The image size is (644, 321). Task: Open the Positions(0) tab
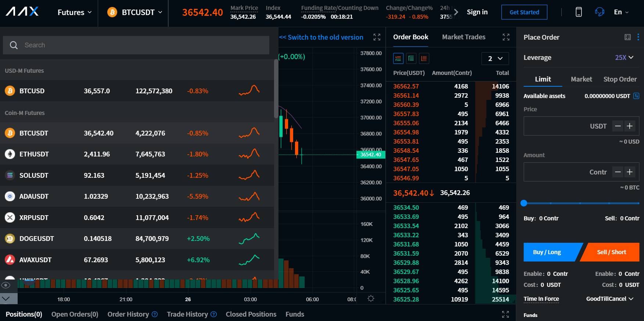(24, 314)
